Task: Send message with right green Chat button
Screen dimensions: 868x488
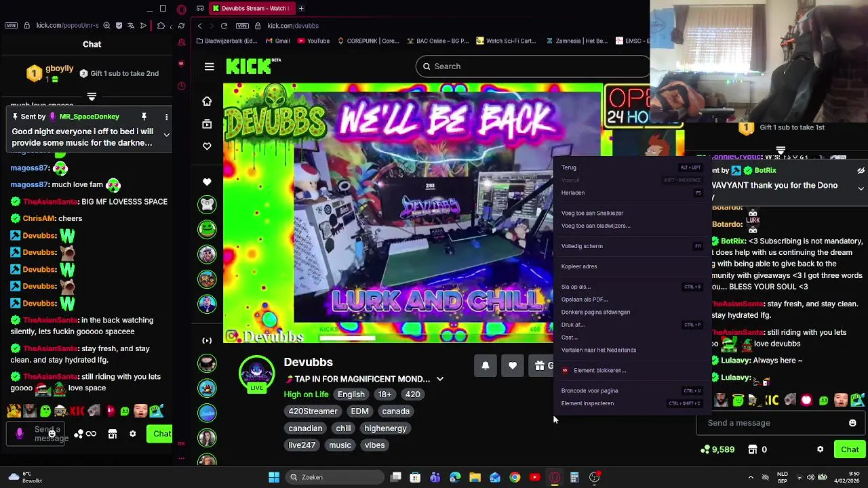Action: pyautogui.click(x=850, y=449)
